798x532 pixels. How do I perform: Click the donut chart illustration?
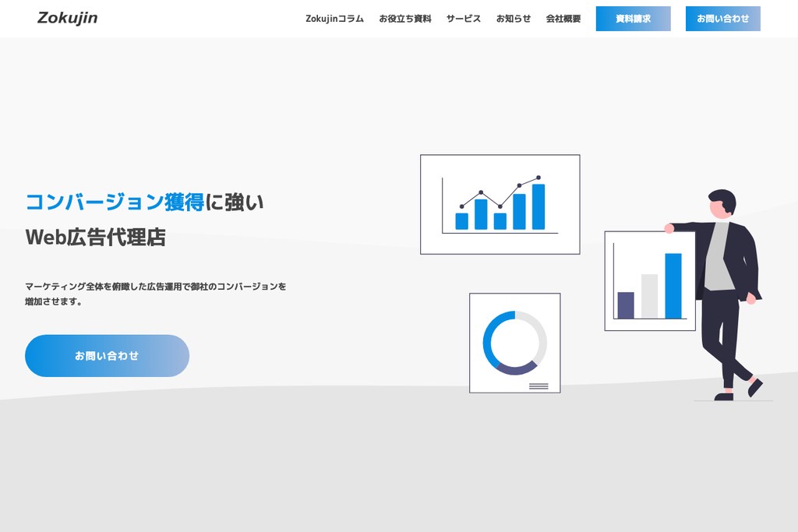click(514, 341)
